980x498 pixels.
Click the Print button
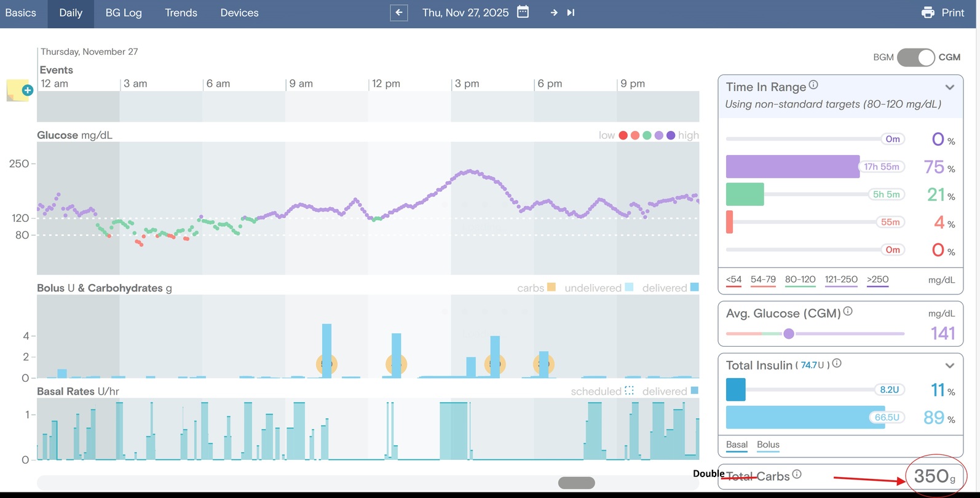[x=943, y=13]
